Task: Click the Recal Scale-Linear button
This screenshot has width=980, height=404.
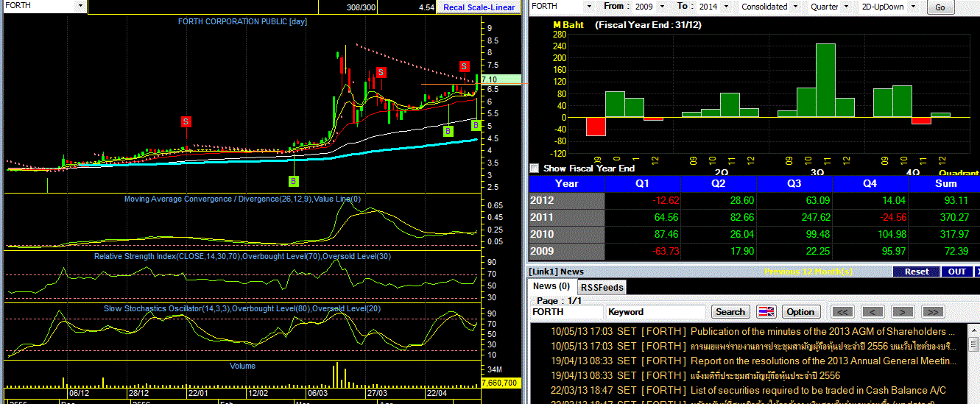Action: [479, 7]
